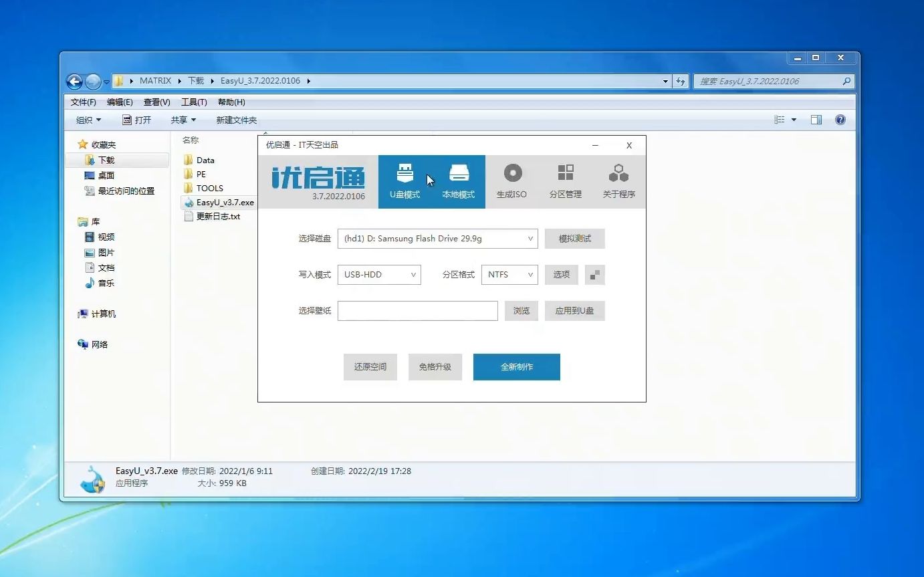Click the 模拟测试 button
This screenshot has width=924, height=577.
(575, 239)
